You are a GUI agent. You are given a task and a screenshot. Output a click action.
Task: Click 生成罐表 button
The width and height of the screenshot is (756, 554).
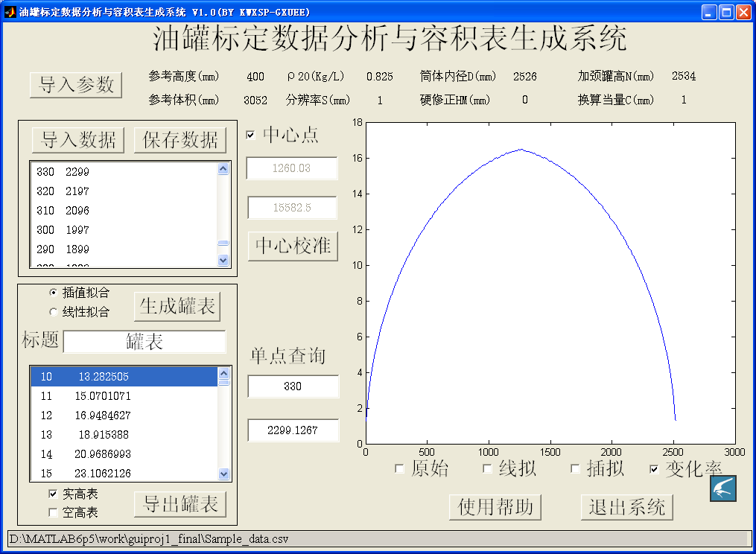coord(177,307)
